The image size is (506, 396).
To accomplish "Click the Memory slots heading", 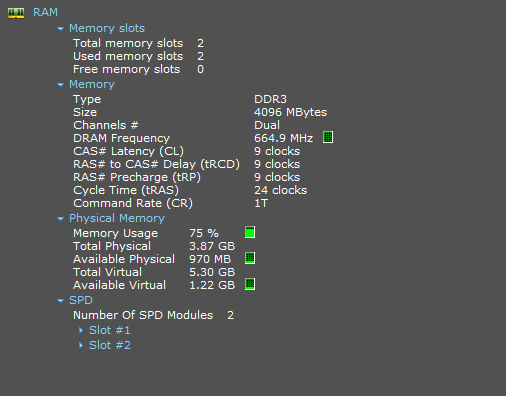I will pos(107,28).
